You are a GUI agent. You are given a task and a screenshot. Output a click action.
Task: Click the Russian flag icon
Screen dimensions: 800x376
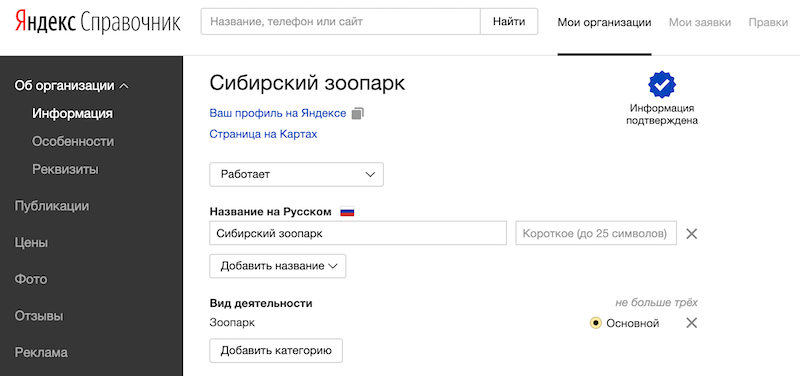tap(347, 212)
